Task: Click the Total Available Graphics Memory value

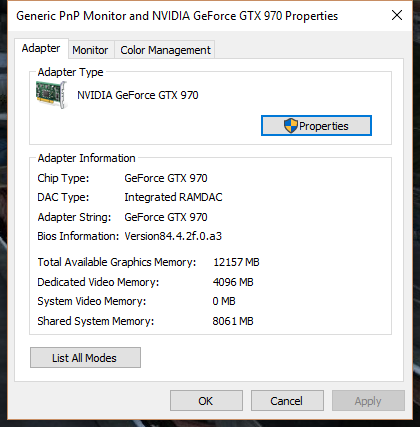Action: [236, 262]
